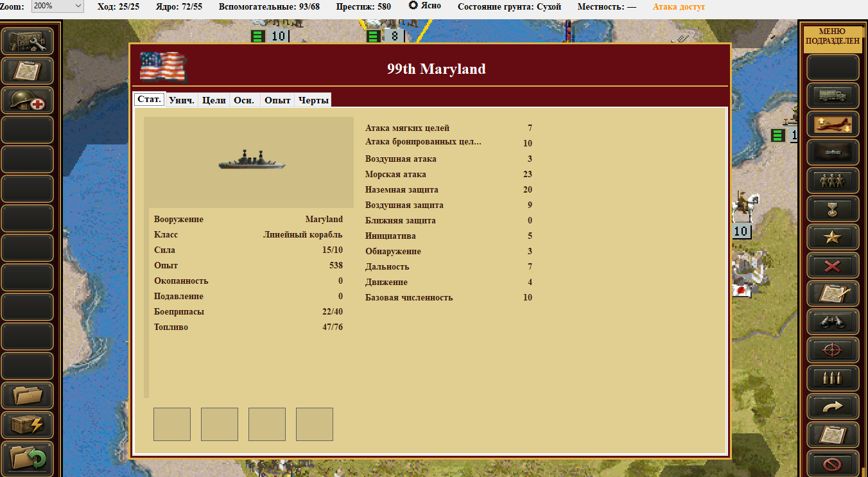Viewport: 868px width, 477px height.
Task: Open the map clipboard icon in left sidebar
Action: coord(28,71)
